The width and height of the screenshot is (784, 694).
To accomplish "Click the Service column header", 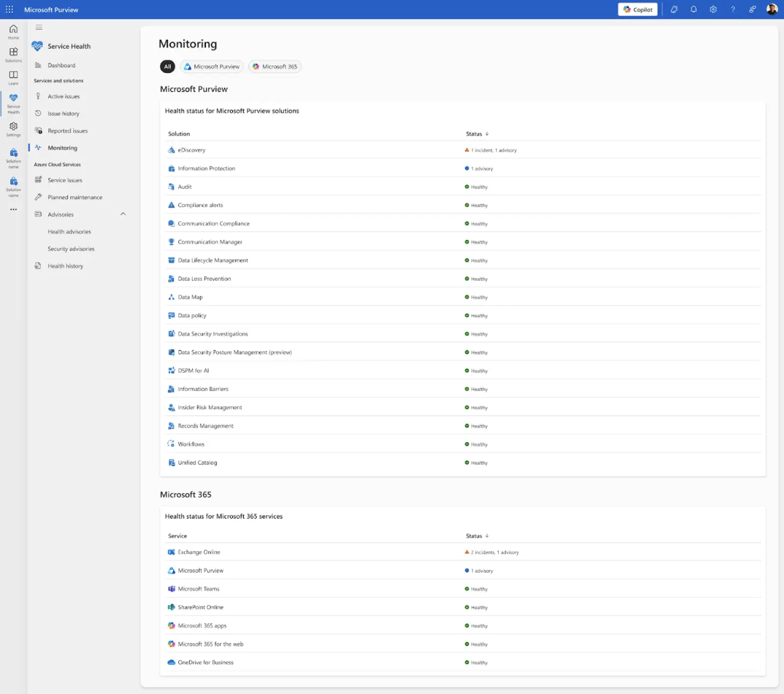I will (x=178, y=536).
